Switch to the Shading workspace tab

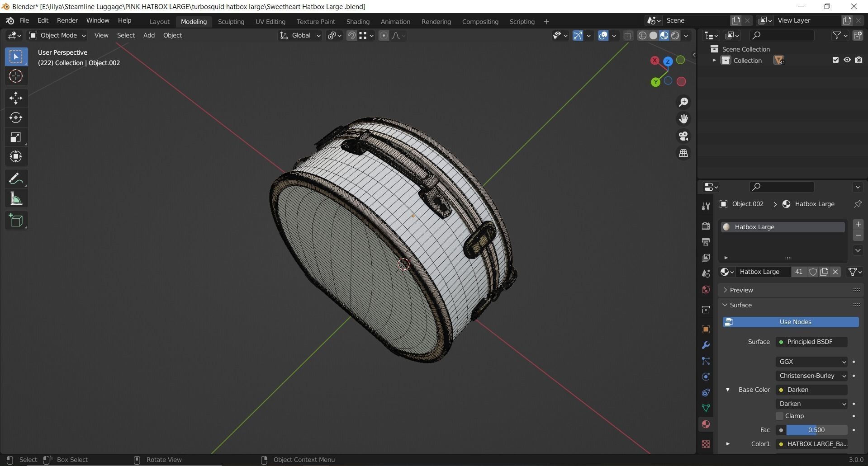(358, 22)
